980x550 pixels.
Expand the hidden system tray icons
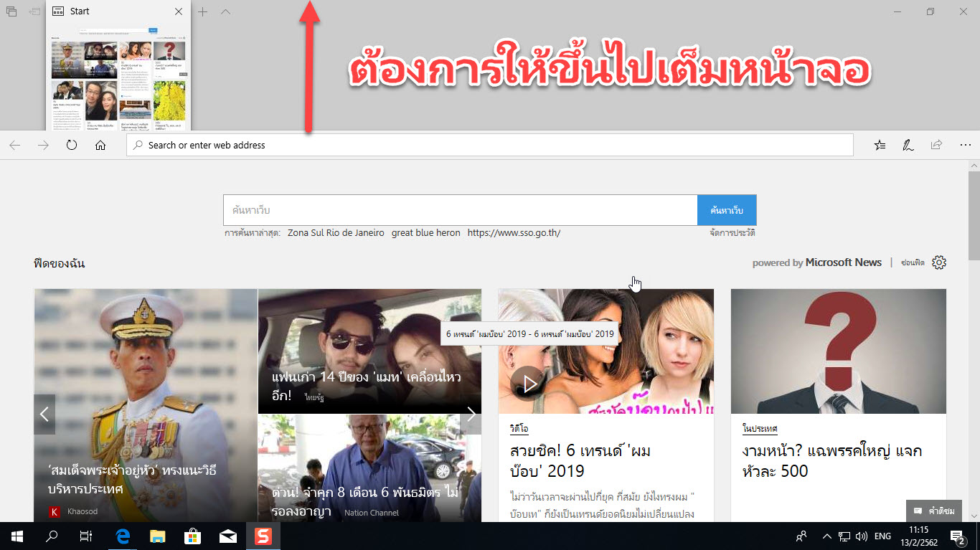pyautogui.click(x=826, y=536)
